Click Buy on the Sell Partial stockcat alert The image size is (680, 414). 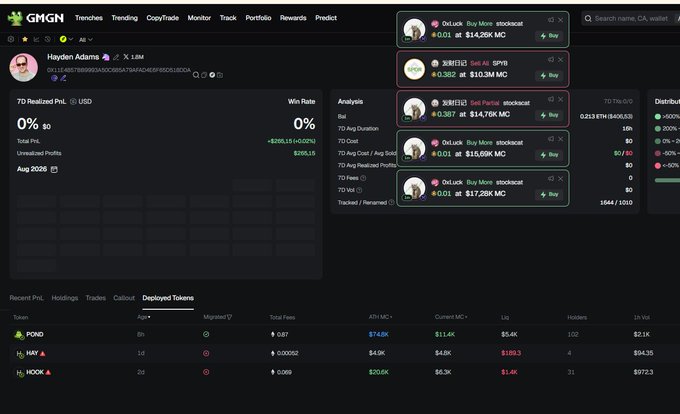point(549,115)
